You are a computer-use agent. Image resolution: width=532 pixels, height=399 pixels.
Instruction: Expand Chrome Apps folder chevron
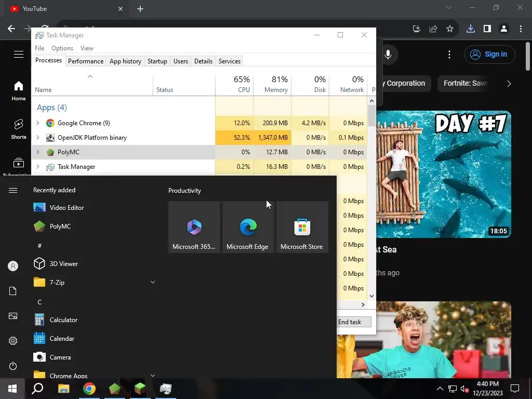tap(153, 376)
